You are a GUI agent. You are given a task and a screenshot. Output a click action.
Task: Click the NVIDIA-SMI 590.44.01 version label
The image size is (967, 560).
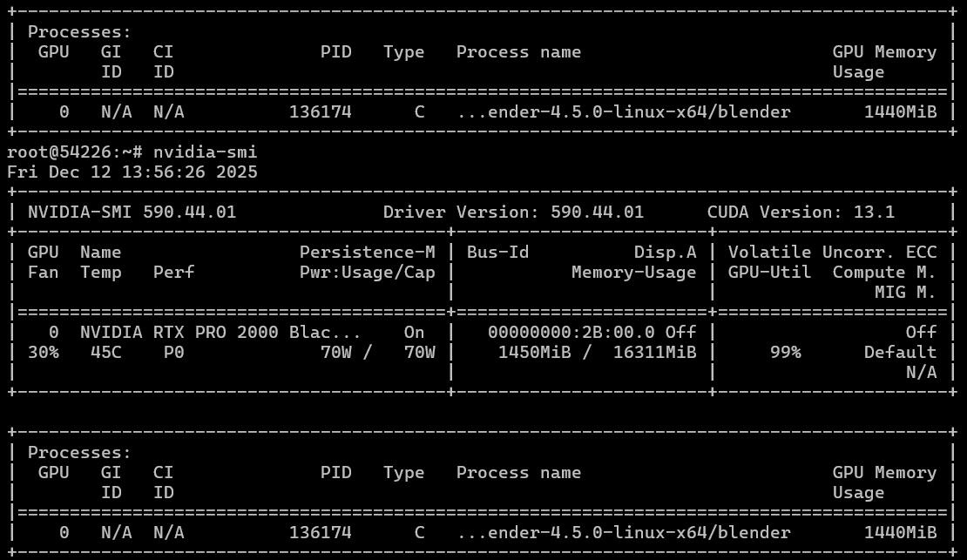pos(132,213)
